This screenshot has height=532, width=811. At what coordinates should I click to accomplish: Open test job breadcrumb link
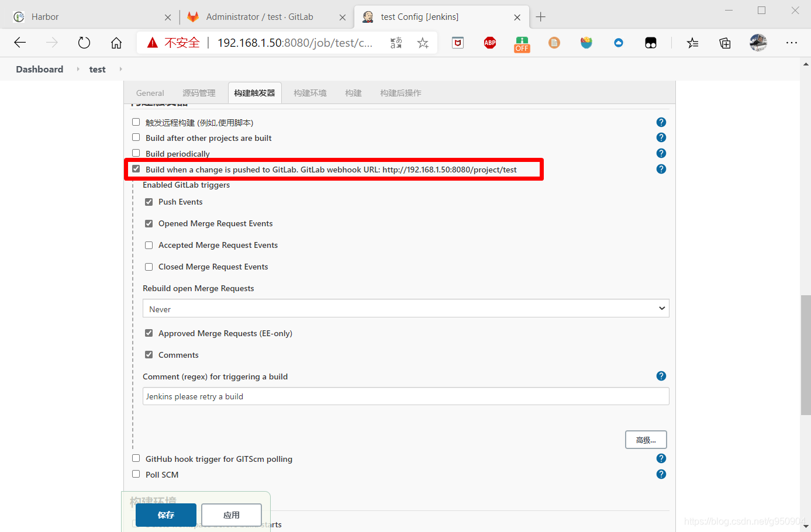click(97, 69)
